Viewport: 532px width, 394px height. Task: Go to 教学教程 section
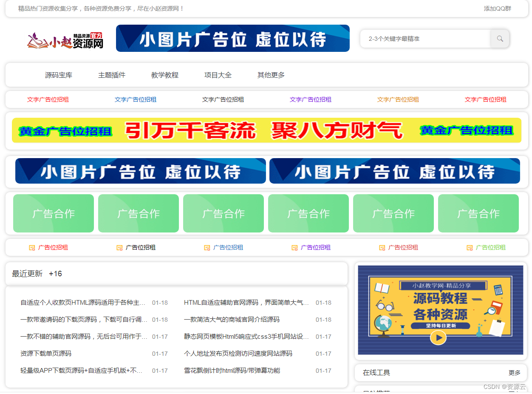[165, 75]
